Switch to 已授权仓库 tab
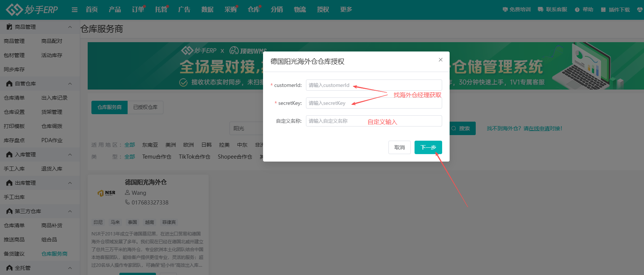Screen dimensions: 644x275 click(146, 107)
